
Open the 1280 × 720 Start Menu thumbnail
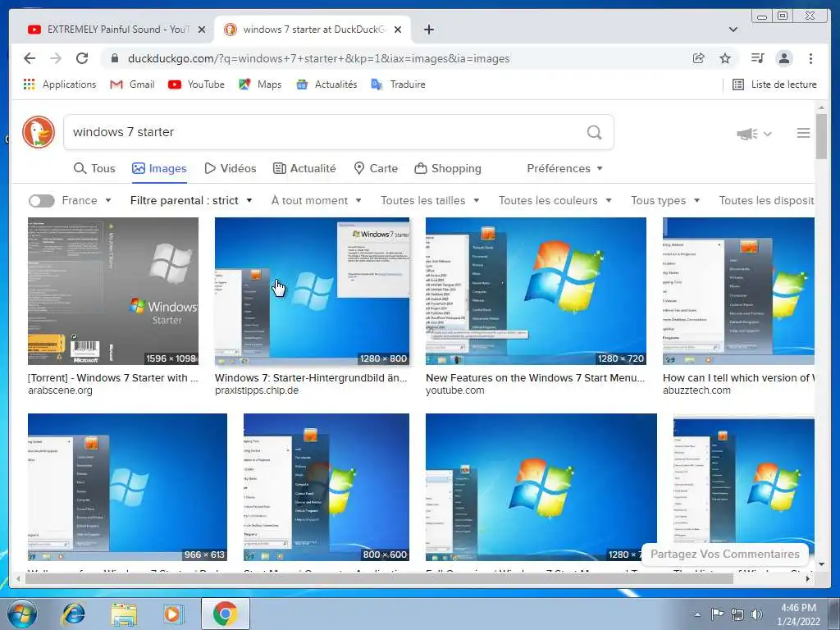click(x=536, y=291)
